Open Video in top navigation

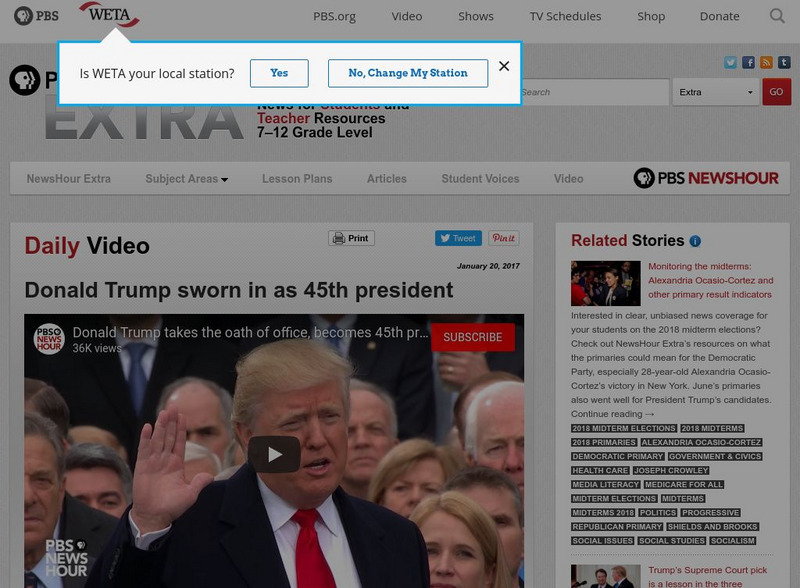[x=407, y=16]
